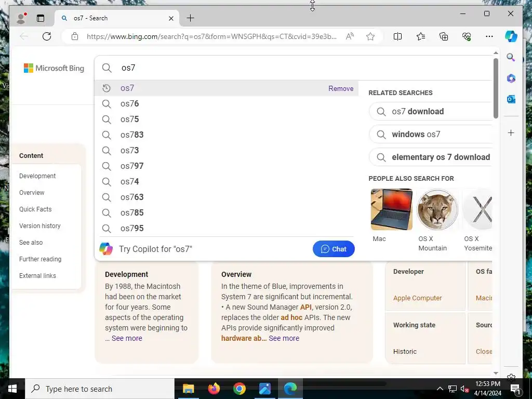Open OS X Mountain thumbnail

[x=437, y=210]
